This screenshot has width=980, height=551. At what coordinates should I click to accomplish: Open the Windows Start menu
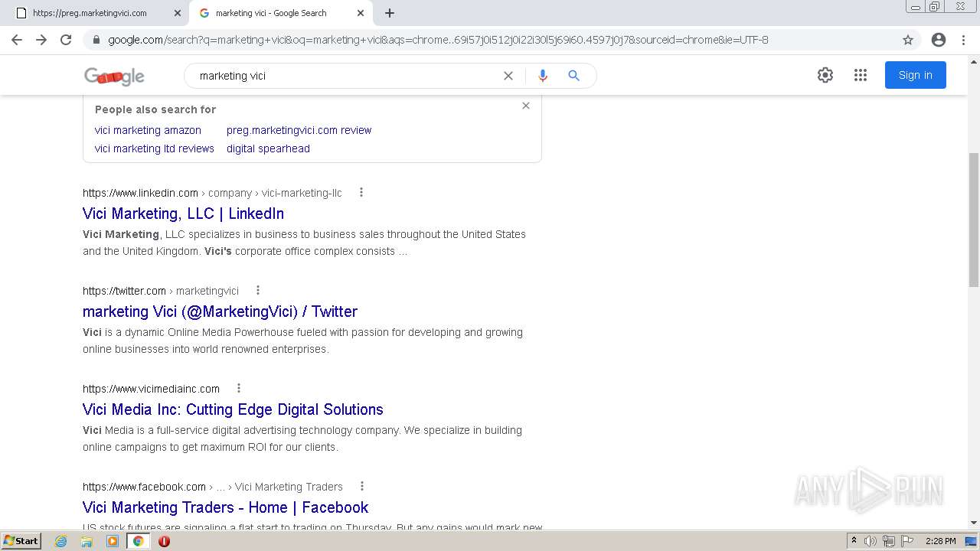coord(21,541)
